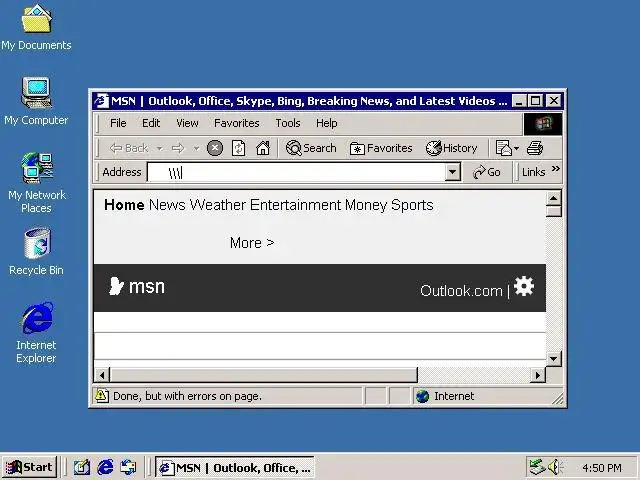This screenshot has width=640, height=480.
Task: Click the Go button
Action: click(x=487, y=172)
